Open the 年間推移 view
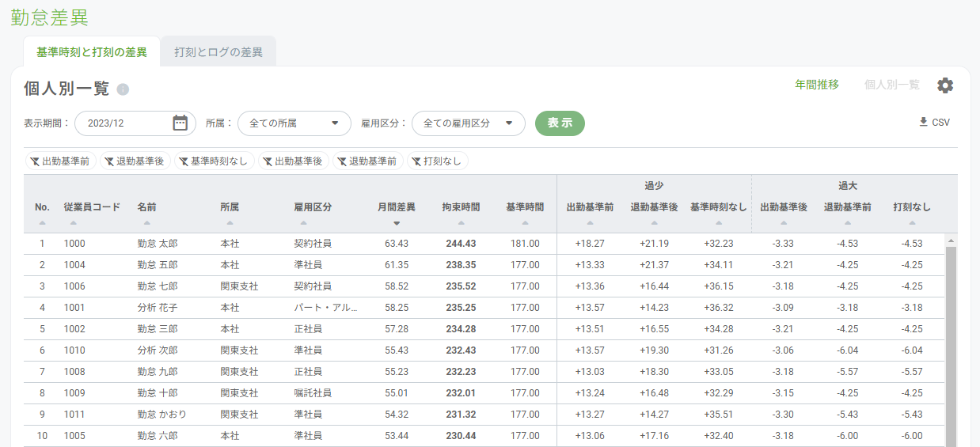Viewport: 980px width, 447px height. (x=817, y=85)
